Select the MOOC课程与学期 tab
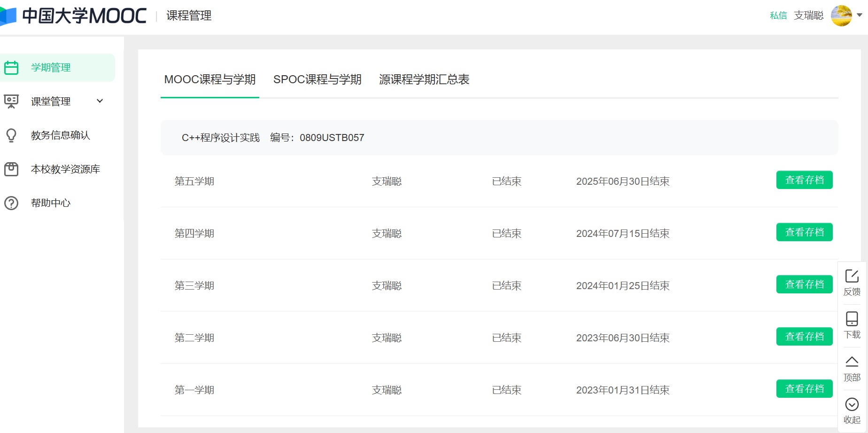This screenshot has height=433, width=868. 210,79
